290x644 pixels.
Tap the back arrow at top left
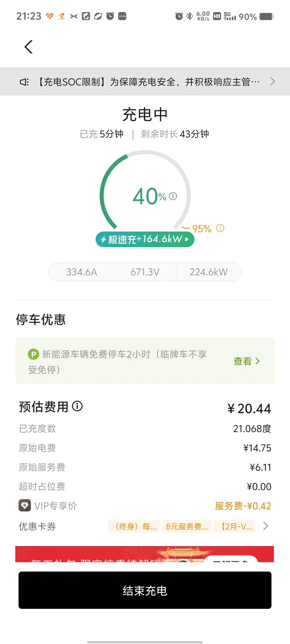[28, 47]
